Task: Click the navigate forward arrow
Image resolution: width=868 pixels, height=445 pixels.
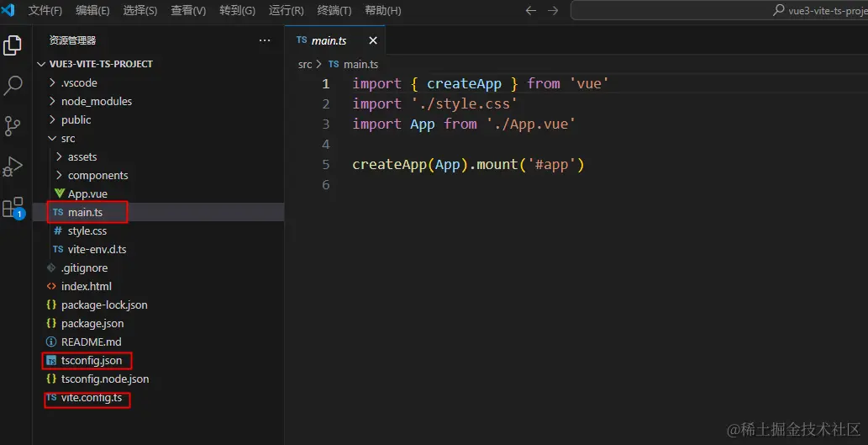Action: pos(553,11)
